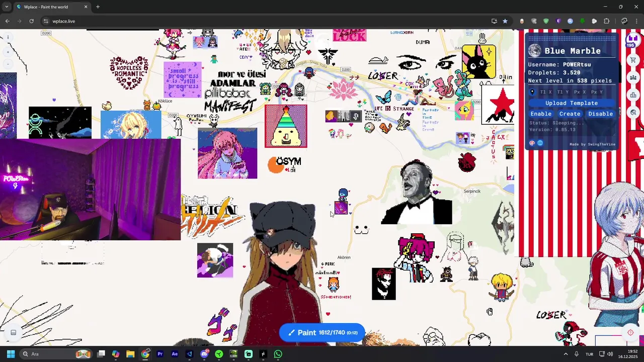
Task: Click the locate-me crosshair button
Action: point(630,332)
